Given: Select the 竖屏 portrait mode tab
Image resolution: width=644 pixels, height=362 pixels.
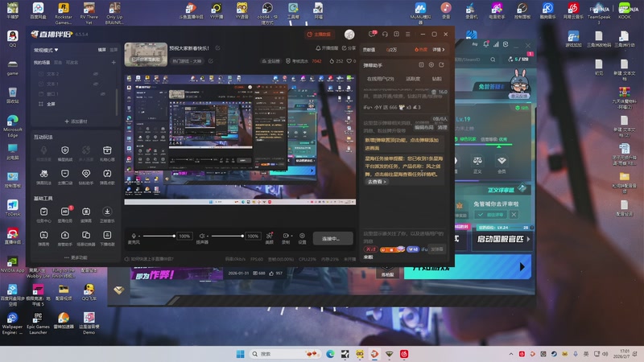Looking at the screenshot, I should pos(114,50).
